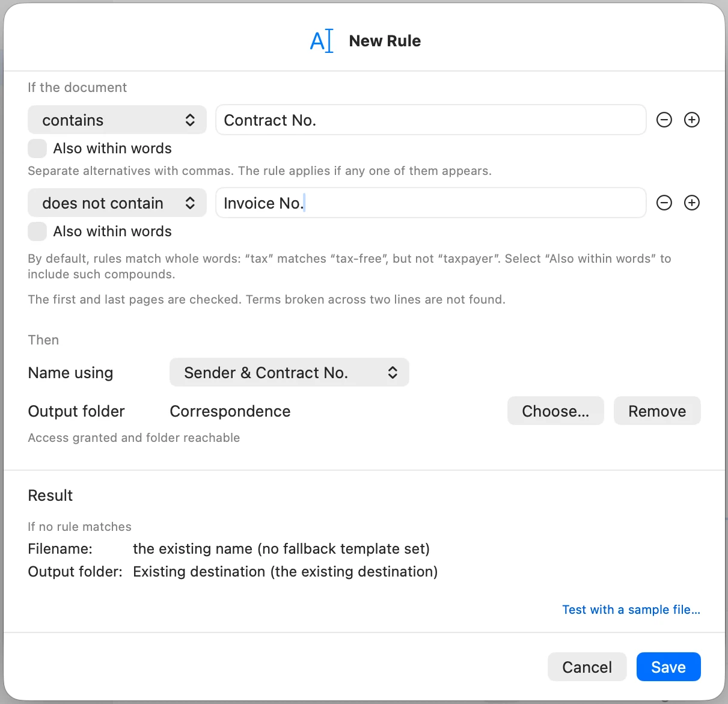Screen dimensions: 728x704
Task: Click the "Name using" label
Action: click(x=70, y=373)
